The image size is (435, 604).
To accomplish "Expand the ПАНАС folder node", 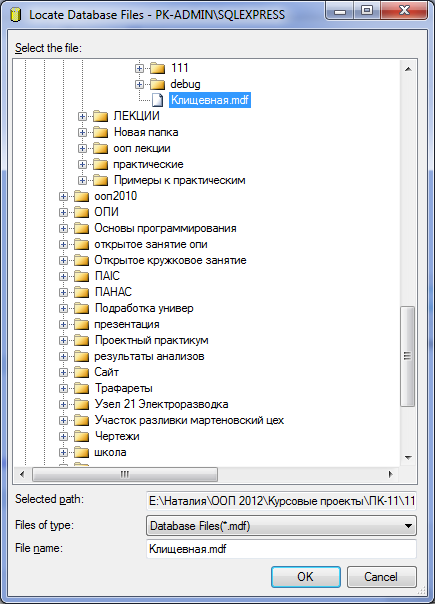I will [63, 292].
